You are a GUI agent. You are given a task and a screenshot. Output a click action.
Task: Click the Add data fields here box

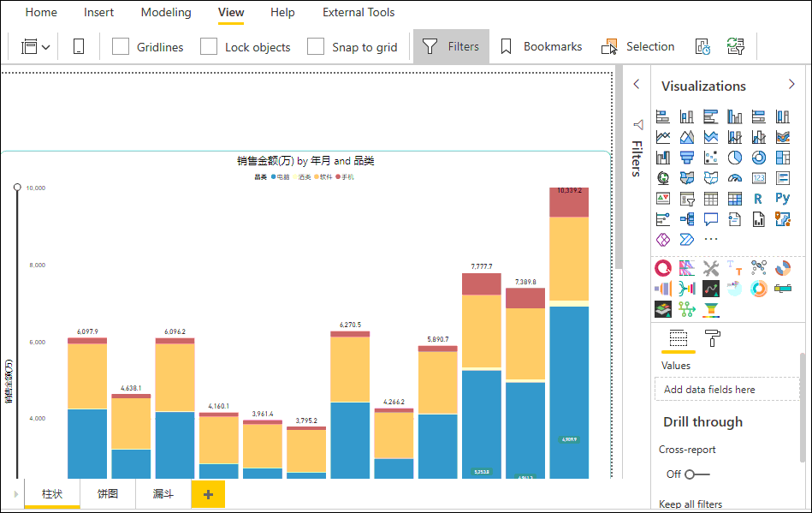point(727,389)
